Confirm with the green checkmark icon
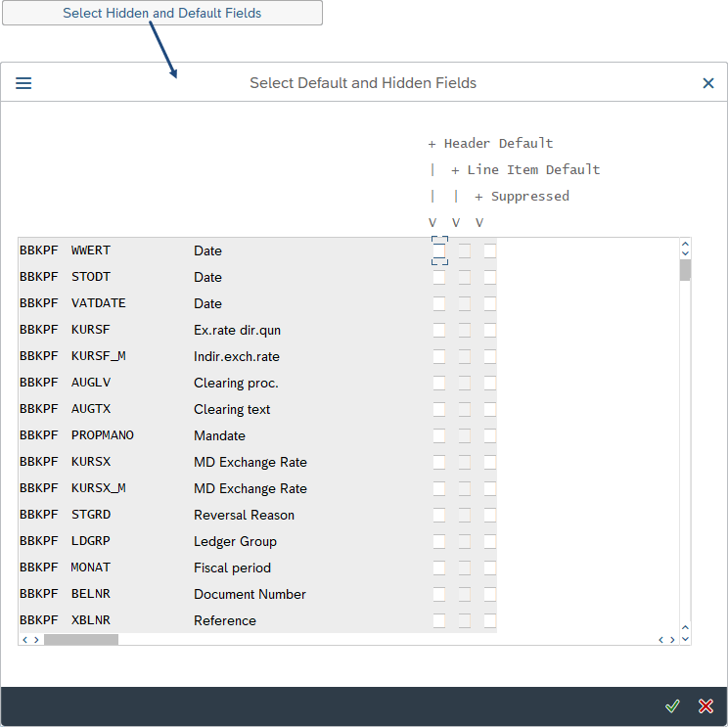The image size is (728, 727). (x=672, y=706)
